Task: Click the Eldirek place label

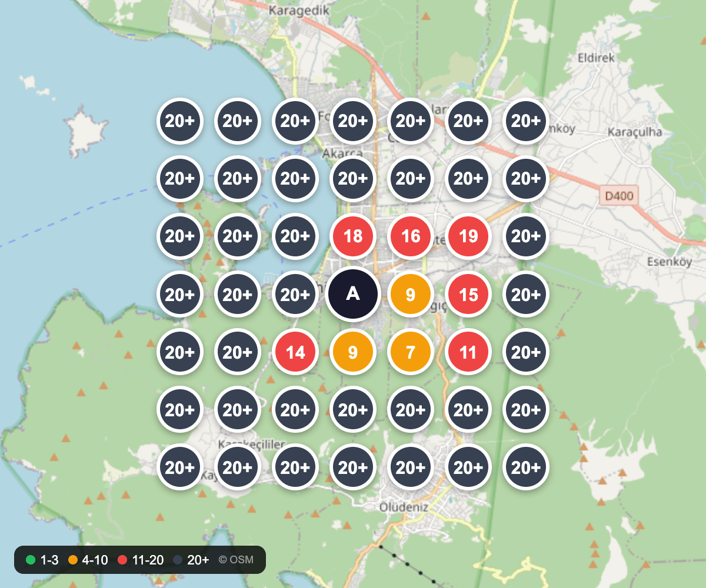Action: click(596, 58)
